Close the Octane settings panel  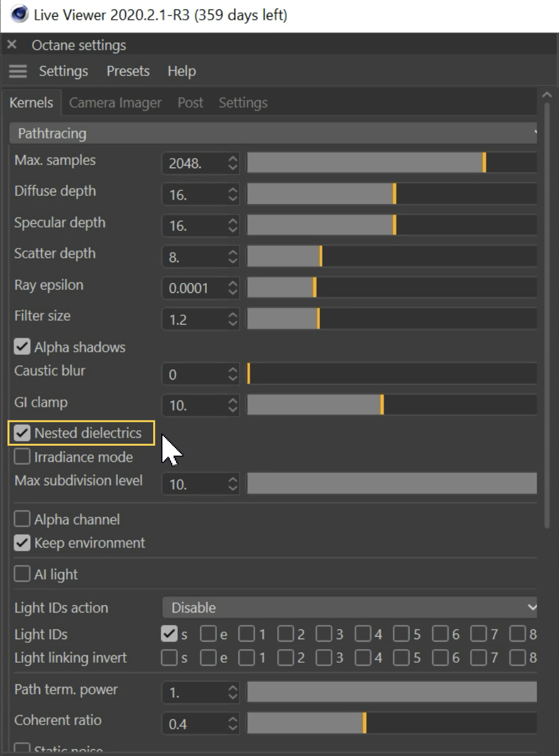pos(12,45)
